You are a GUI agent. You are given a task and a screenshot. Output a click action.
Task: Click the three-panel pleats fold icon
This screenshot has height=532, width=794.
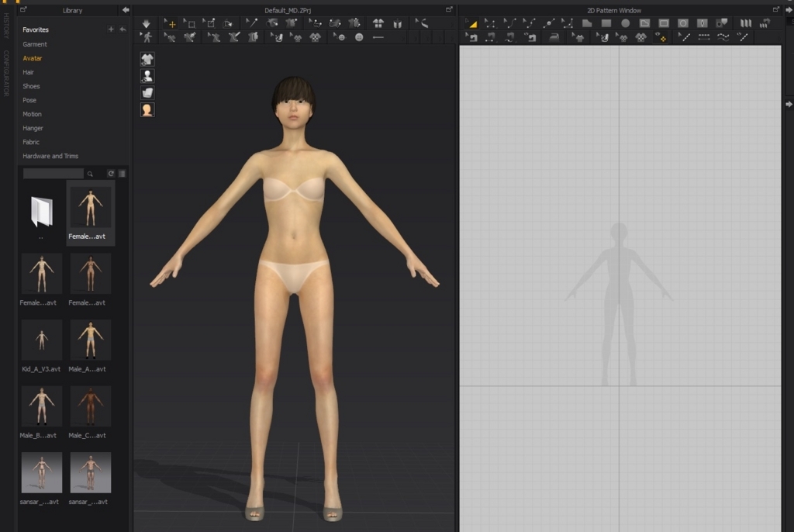[x=746, y=23]
